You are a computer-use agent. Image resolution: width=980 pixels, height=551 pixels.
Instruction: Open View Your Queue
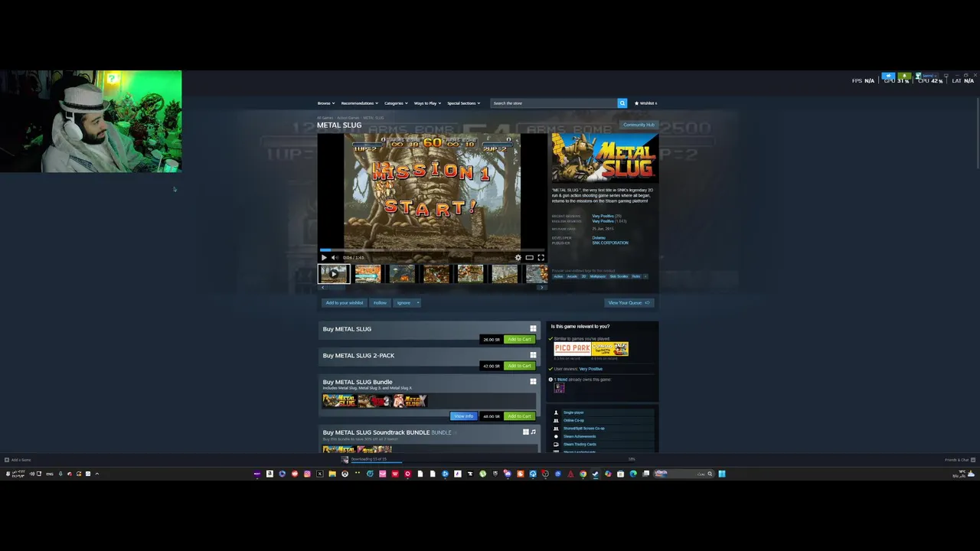629,303
